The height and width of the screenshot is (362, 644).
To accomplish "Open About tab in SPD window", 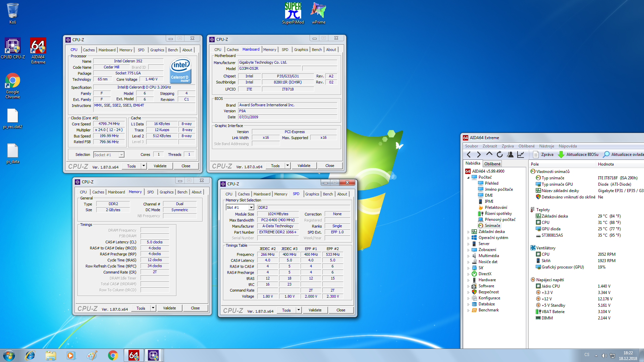I will [x=342, y=194].
